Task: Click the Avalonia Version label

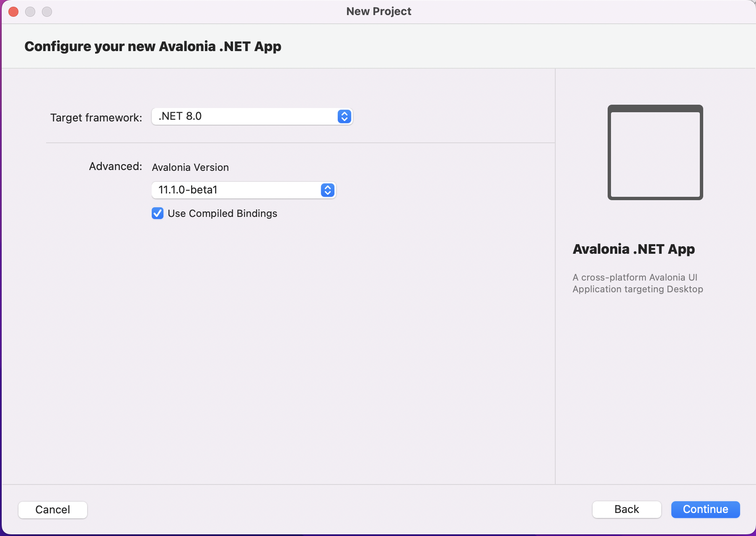Action: click(190, 167)
